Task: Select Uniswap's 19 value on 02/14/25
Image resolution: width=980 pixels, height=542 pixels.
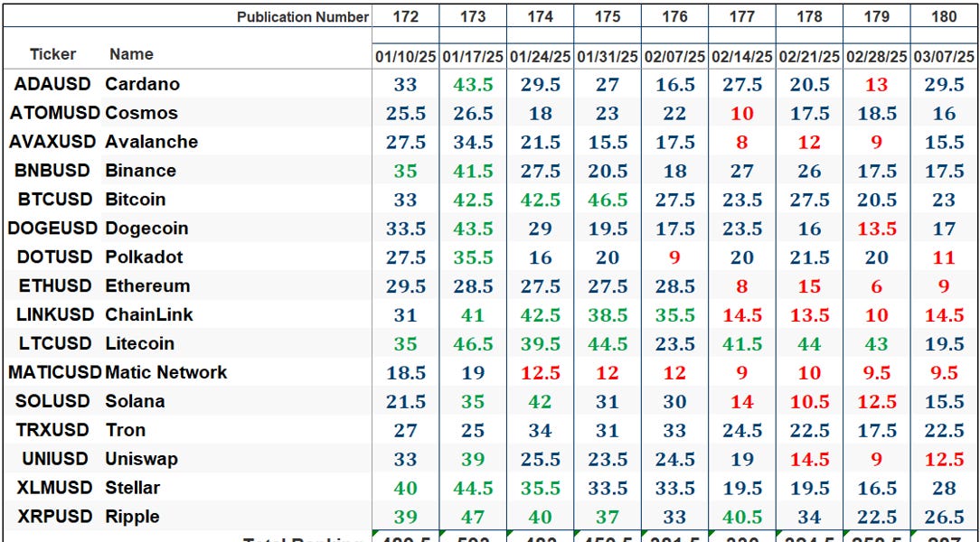Action: coord(742,459)
